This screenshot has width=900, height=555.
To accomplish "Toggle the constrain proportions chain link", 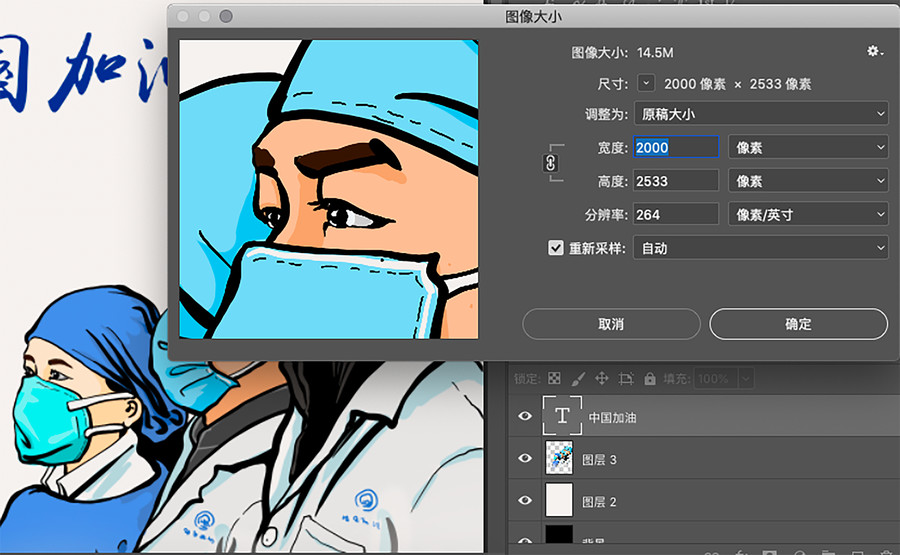I will (550, 164).
